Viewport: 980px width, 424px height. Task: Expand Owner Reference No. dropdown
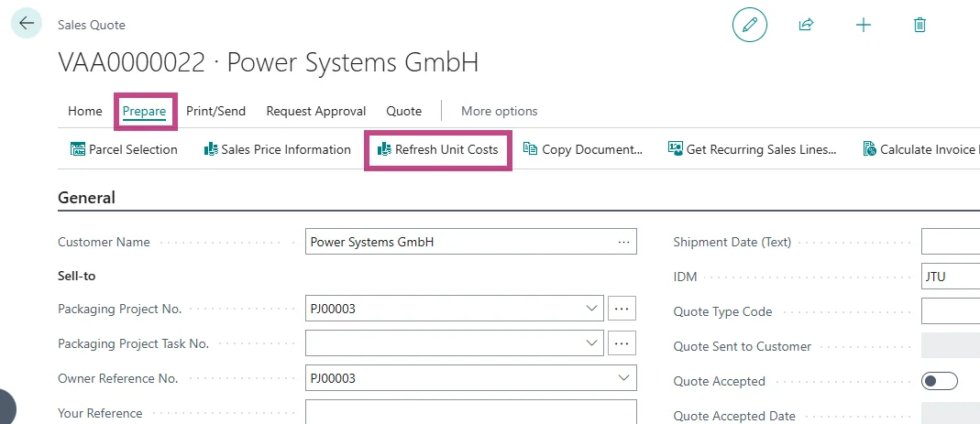624,378
